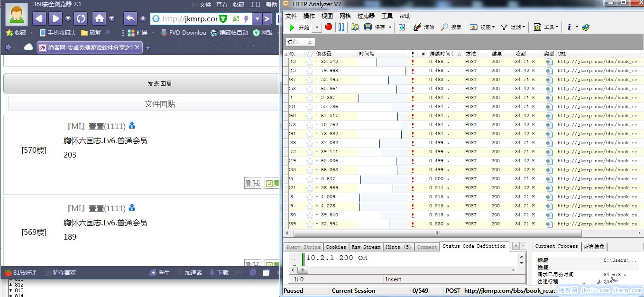644x297 pixels.
Task: Click the red stop capture button
Action: [x=329, y=27]
